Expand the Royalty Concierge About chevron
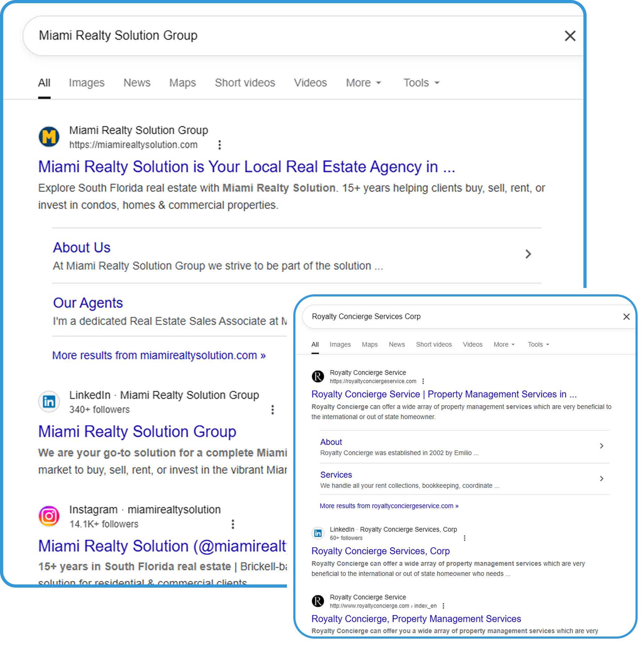Screen dimensions: 644x645 [x=601, y=446]
